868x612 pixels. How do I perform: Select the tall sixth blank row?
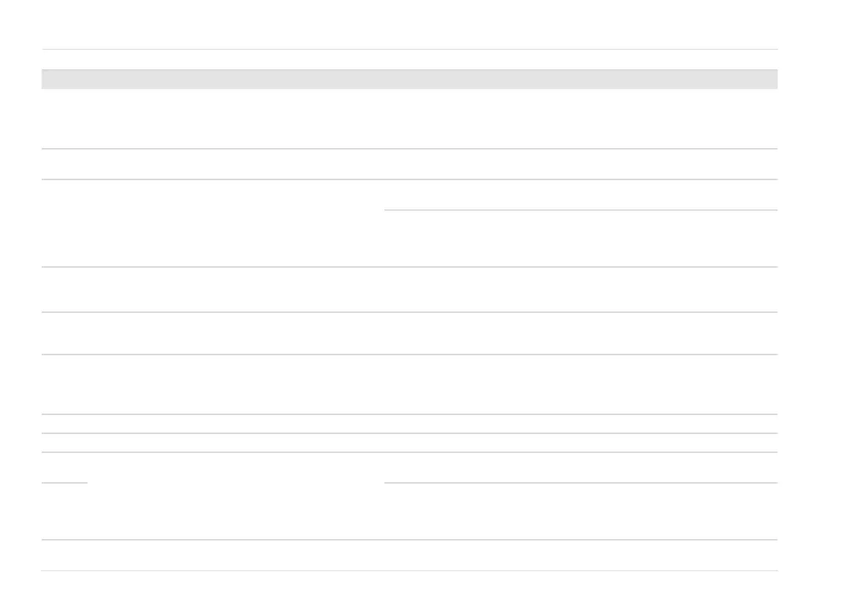[x=409, y=384]
